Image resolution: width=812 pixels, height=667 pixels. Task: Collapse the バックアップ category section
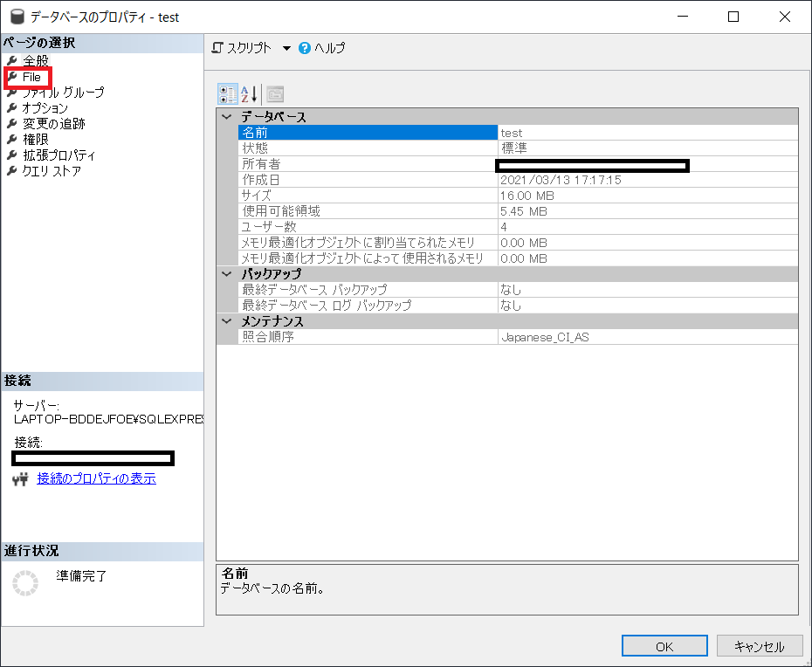click(x=227, y=274)
